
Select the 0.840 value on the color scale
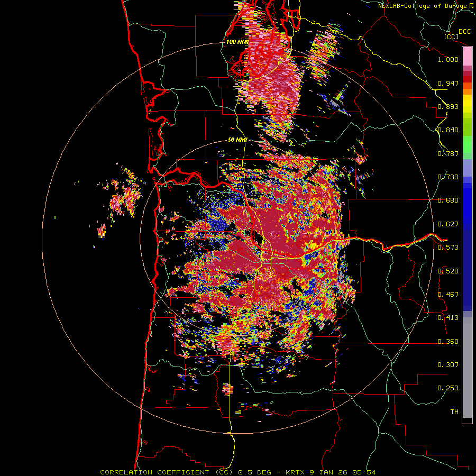(x=448, y=130)
